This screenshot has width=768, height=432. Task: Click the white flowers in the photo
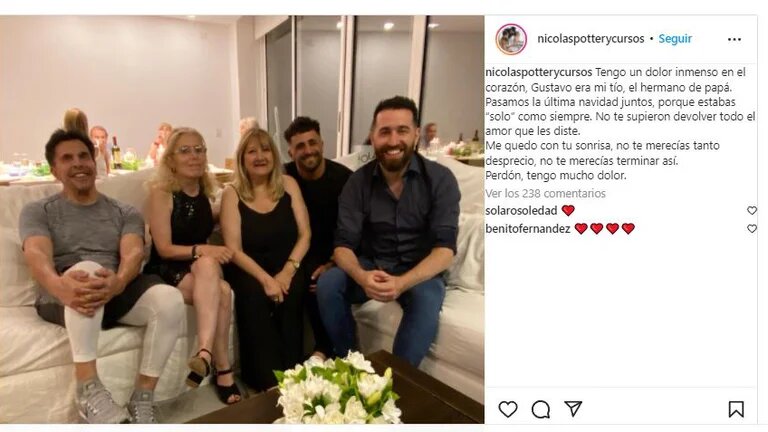click(338, 388)
